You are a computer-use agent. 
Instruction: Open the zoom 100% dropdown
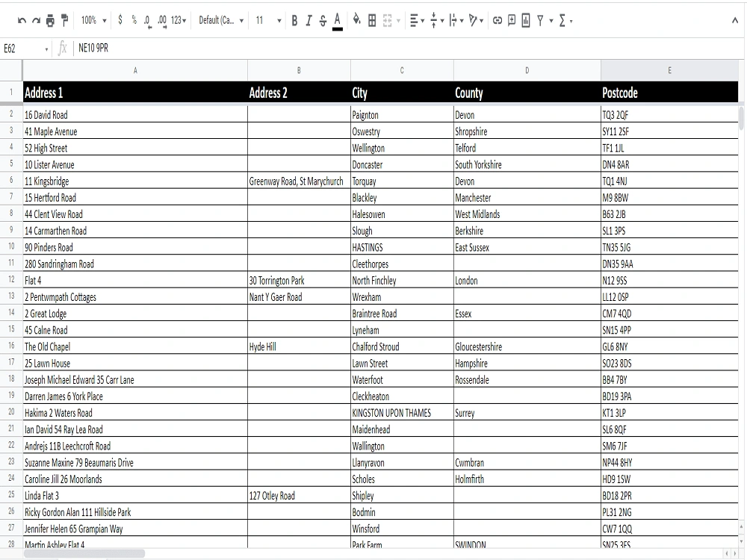click(x=93, y=20)
